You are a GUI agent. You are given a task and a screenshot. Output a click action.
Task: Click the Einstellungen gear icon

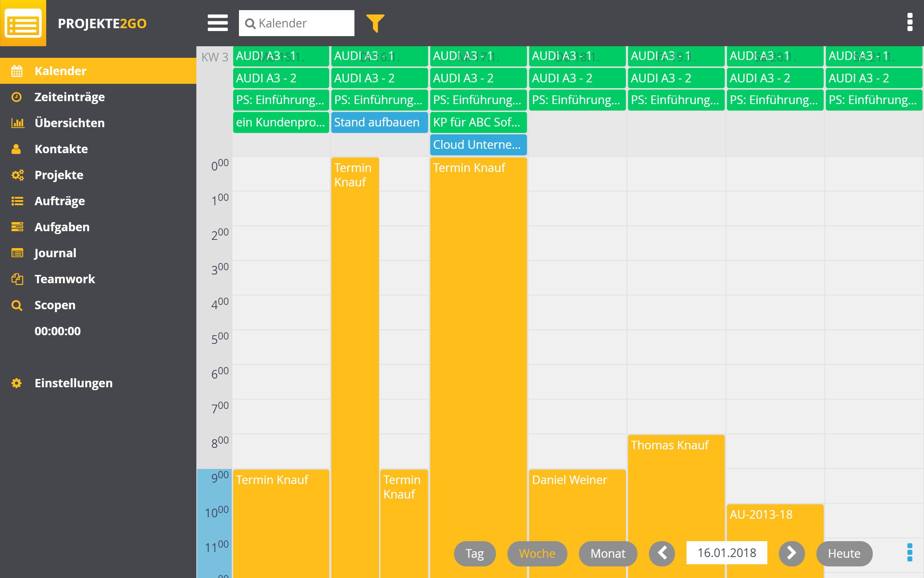click(x=16, y=383)
